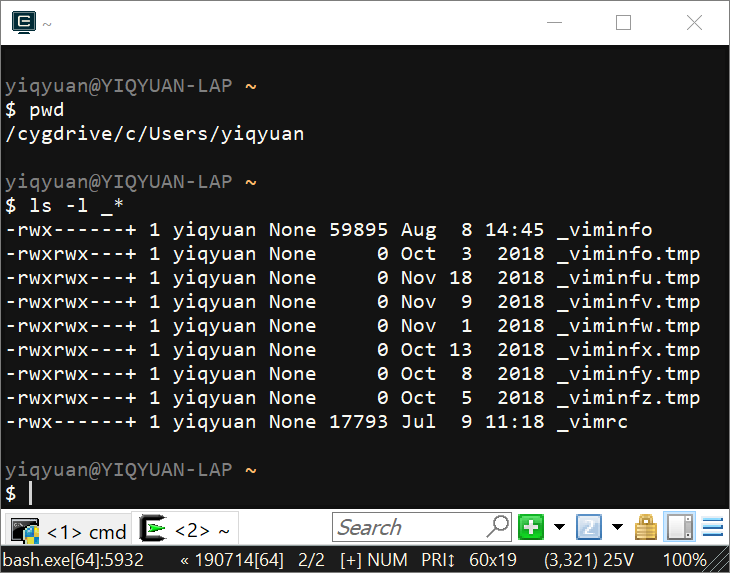
Task: Click the active console number 2 icon
Action: [x=588, y=527]
